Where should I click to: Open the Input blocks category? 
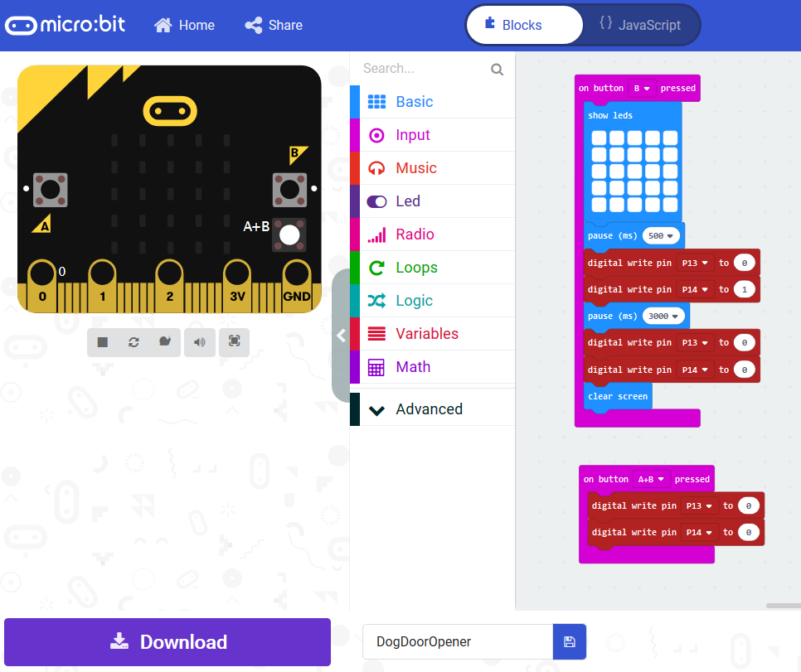click(432, 135)
